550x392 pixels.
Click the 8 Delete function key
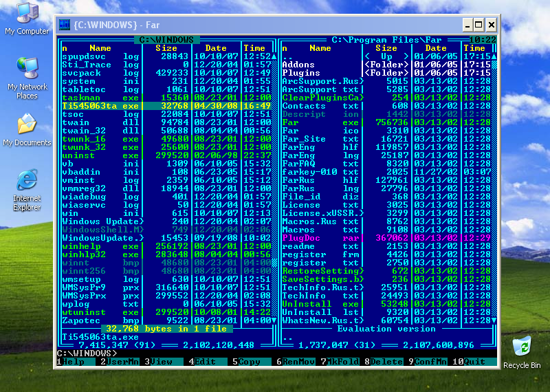tap(384, 362)
